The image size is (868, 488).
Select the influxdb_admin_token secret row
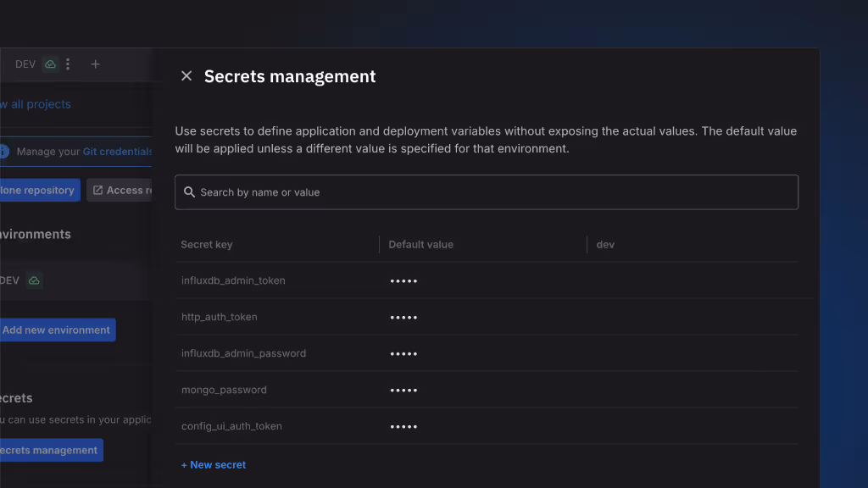click(233, 280)
